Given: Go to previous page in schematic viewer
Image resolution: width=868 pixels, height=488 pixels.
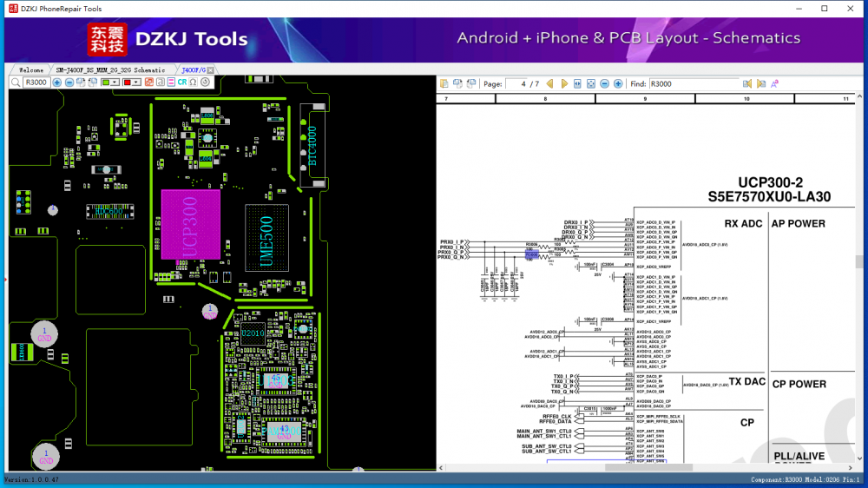Looking at the screenshot, I should click(x=550, y=84).
